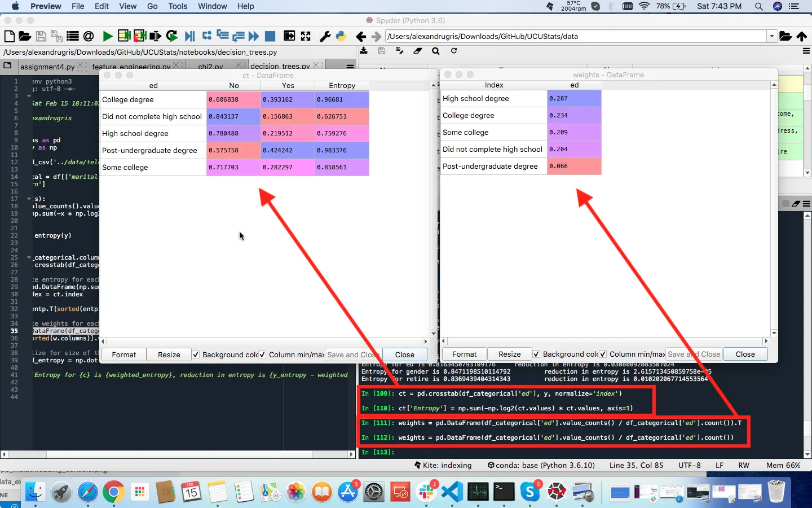Open Google Chrome from the Dock
The image size is (812, 508).
[x=113, y=492]
